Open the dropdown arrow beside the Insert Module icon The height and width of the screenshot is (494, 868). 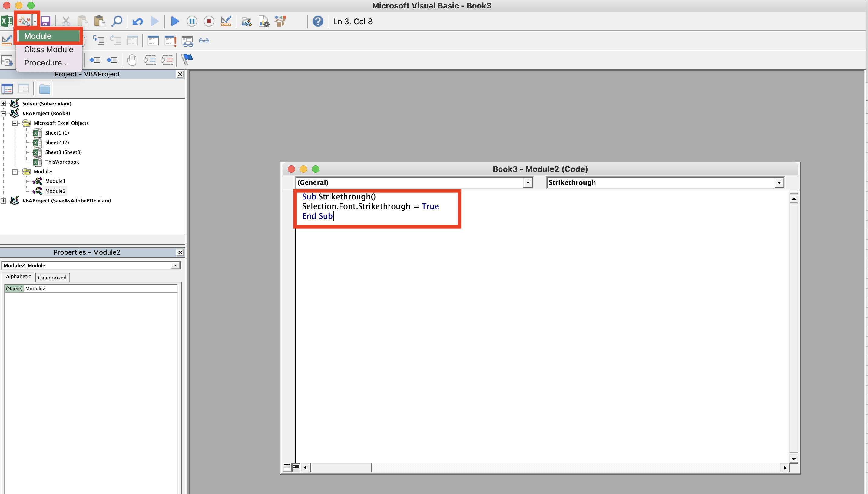tap(35, 22)
